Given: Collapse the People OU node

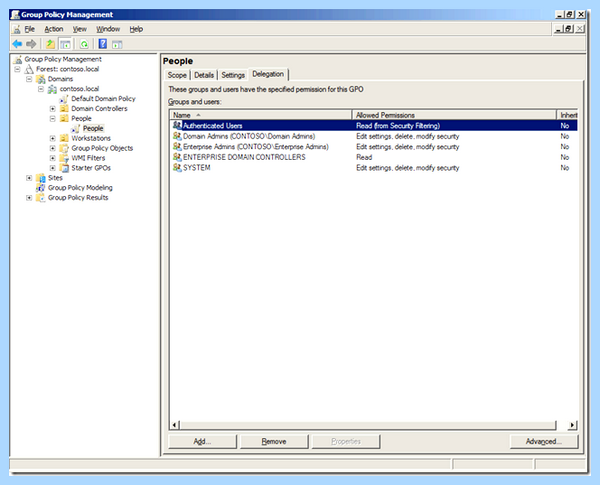Looking at the screenshot, I should pyautogui.click(x=53, y=119).
